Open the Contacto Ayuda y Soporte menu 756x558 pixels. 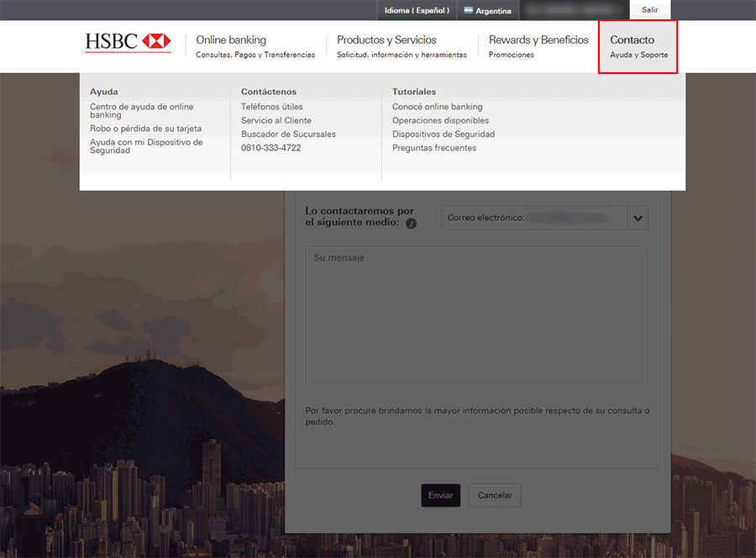(x=638, y=47)
